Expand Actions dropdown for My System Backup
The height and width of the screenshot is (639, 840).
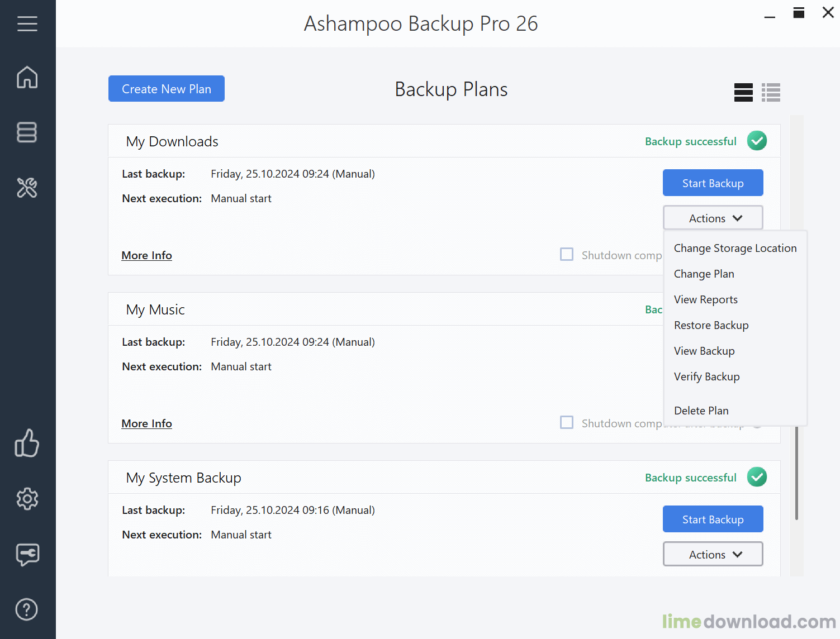713,554
